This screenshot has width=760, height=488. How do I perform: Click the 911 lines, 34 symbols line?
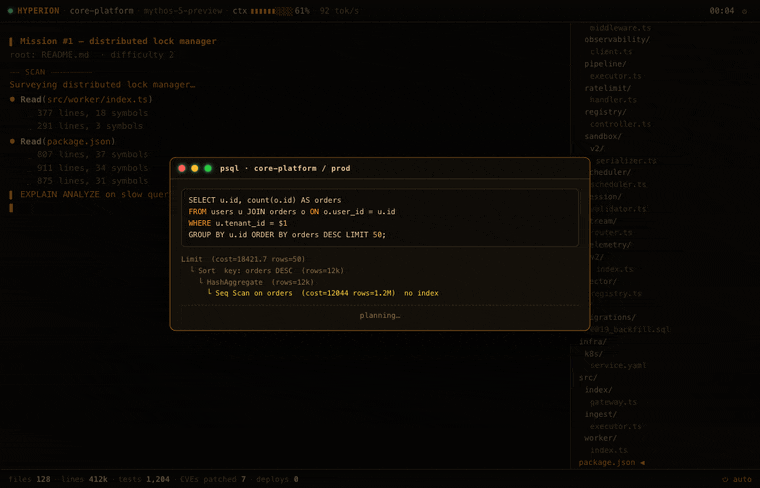93,168
